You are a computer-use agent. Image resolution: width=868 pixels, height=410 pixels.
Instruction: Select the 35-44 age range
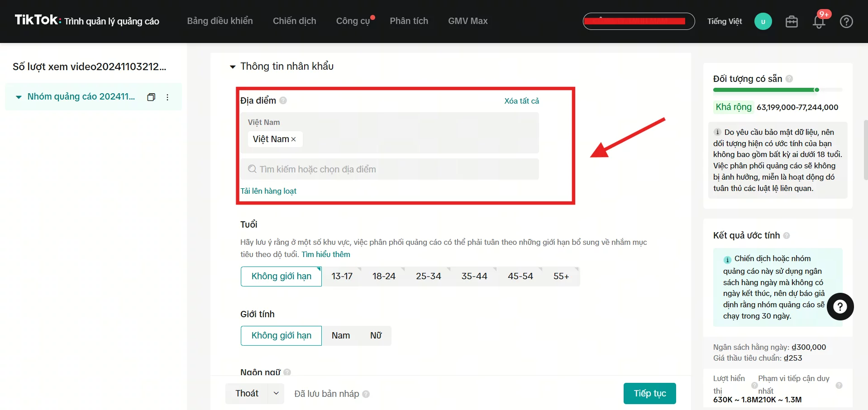(x=474, y=276)
